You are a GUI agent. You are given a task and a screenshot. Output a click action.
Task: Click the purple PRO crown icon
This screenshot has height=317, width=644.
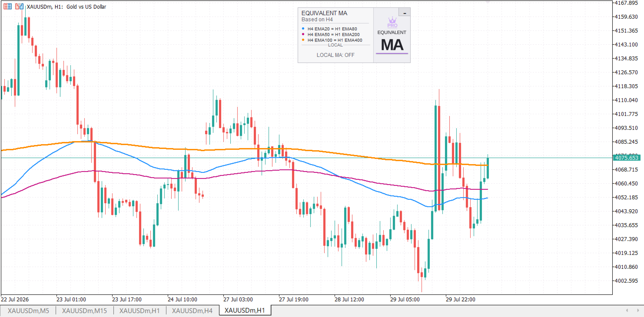pos(392,22)
